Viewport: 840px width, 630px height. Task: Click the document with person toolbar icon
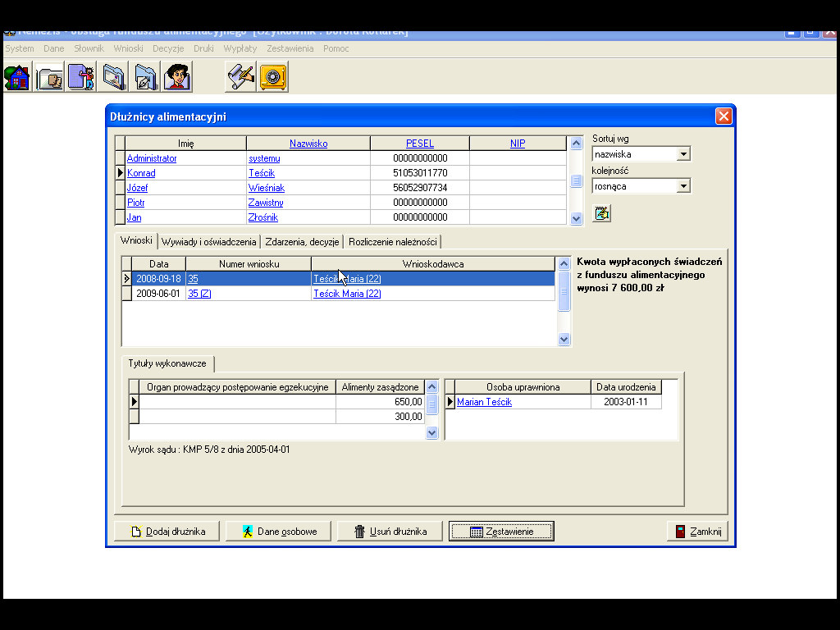pyautogui.click(x=81, y=77)
